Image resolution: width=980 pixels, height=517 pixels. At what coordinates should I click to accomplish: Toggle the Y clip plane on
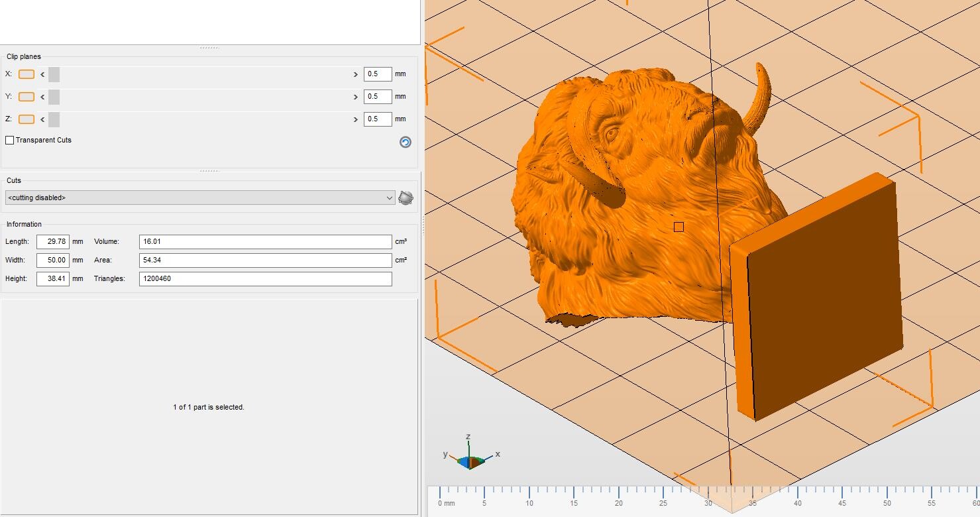[x=26, y=96]
